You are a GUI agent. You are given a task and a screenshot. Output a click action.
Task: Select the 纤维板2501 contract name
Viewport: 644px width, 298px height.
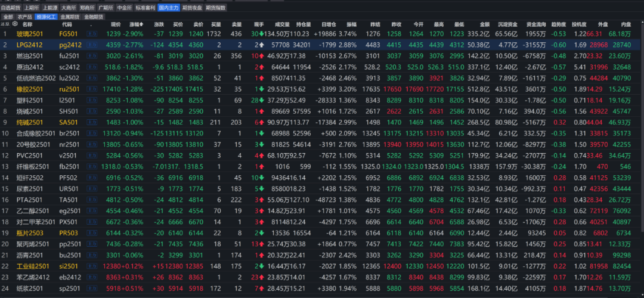click(33, 166)
